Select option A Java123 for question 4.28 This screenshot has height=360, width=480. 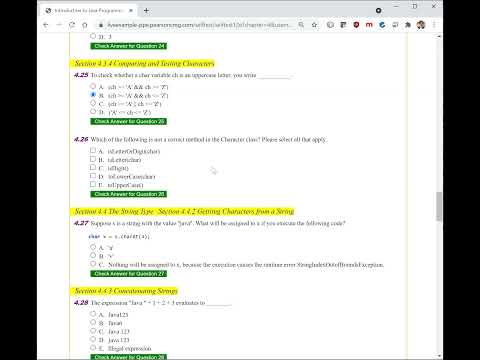pos(93,314)
